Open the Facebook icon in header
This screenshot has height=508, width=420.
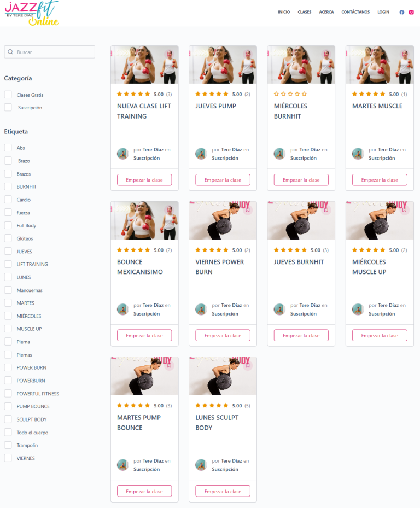402,13
